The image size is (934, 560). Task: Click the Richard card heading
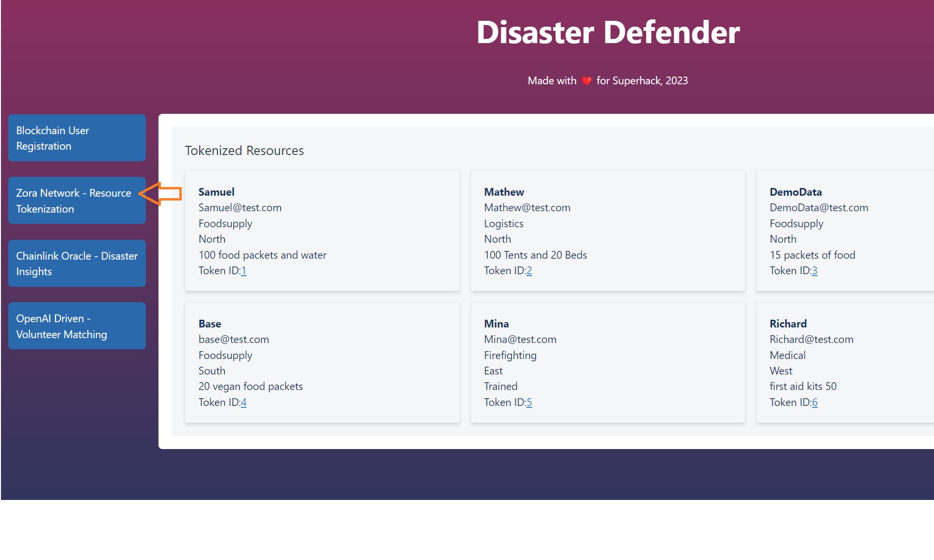point(788,324)
